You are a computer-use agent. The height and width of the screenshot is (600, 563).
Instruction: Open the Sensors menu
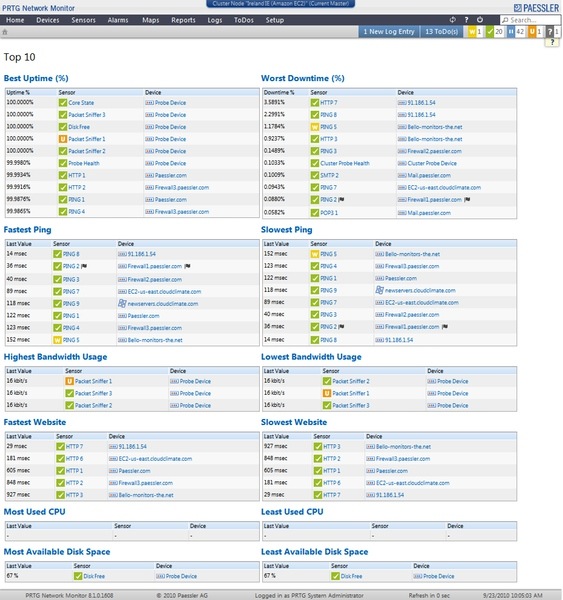[83, 20]
